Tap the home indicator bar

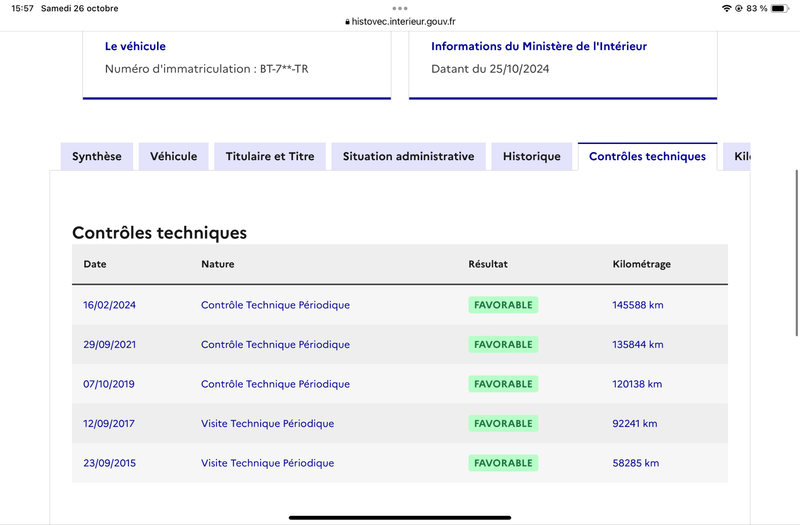[x=400, y=517]
